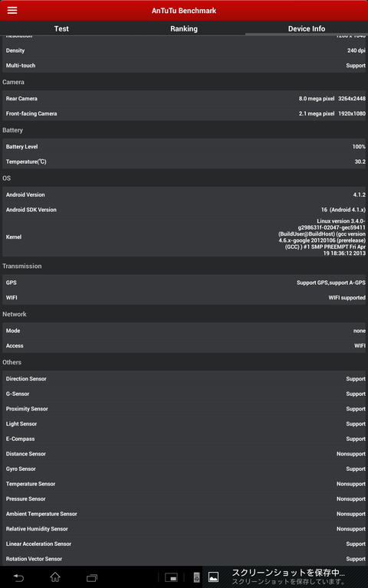Select the Rear Camera row

click(184, 98)
